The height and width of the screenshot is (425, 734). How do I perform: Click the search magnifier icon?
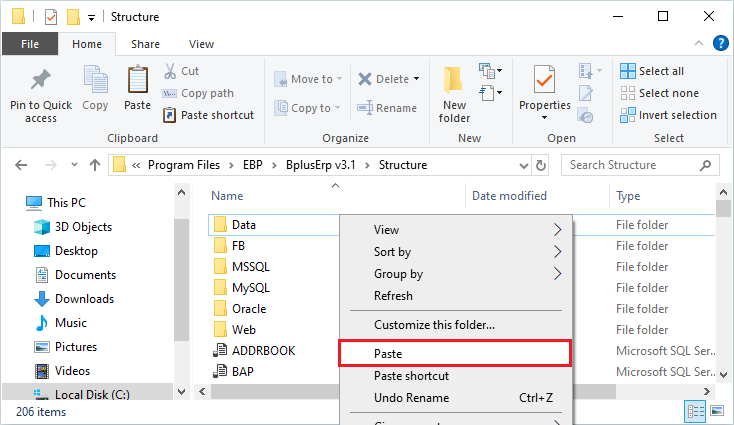(705, 165)
